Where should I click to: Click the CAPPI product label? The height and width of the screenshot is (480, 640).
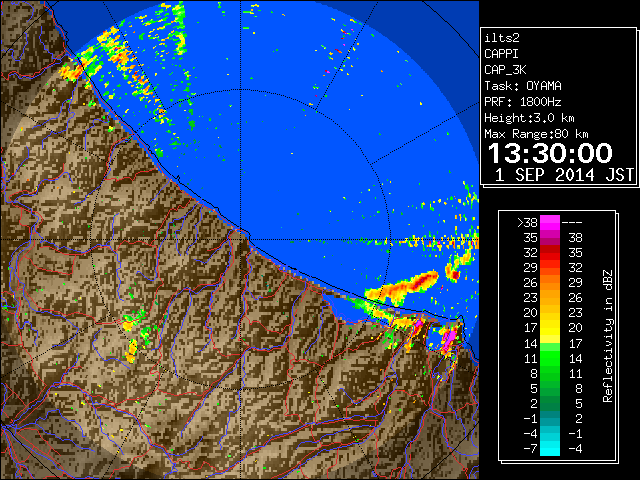click(x=501, y=54)
